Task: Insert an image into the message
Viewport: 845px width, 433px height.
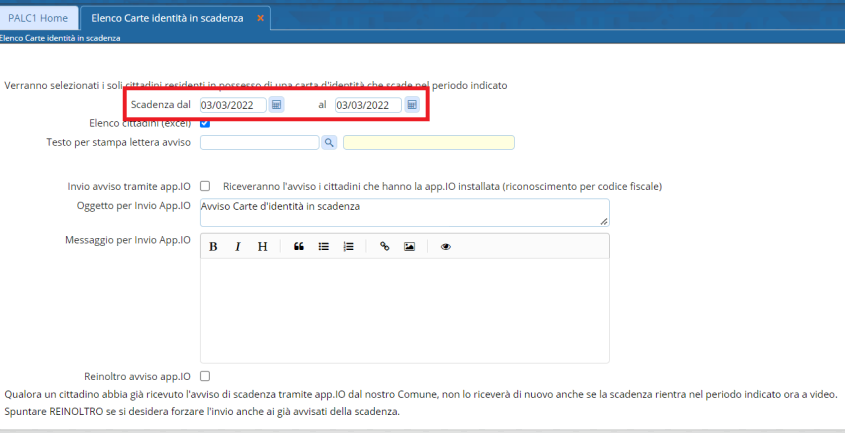Action: (x=409, y=246)
